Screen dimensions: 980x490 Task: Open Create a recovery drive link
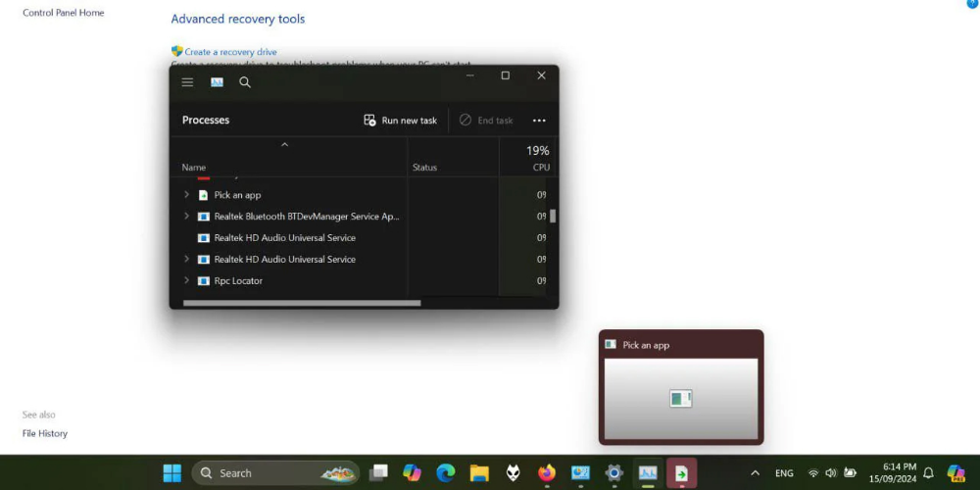(x=230, y=52)
